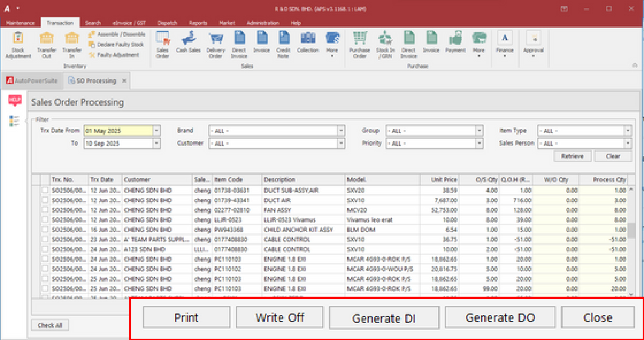This screenshot has height=340, width=644.
Task: Click the Retrieve button
Action: [x=573, y=156]
